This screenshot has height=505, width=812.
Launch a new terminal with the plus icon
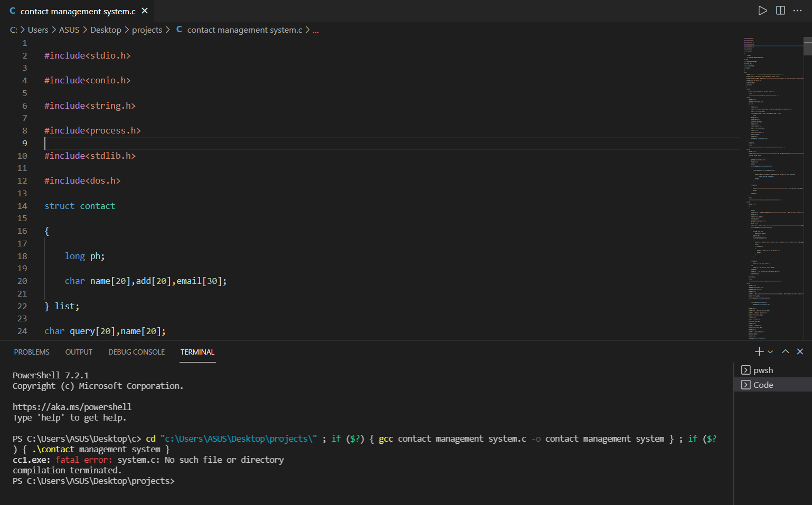(x=758, y=351)
